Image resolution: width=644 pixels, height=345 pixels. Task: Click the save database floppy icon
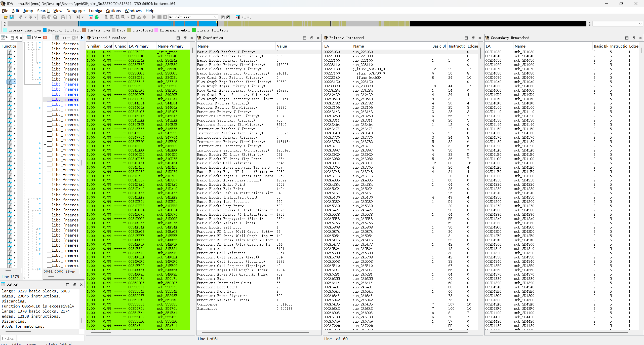tap(12, 17)
